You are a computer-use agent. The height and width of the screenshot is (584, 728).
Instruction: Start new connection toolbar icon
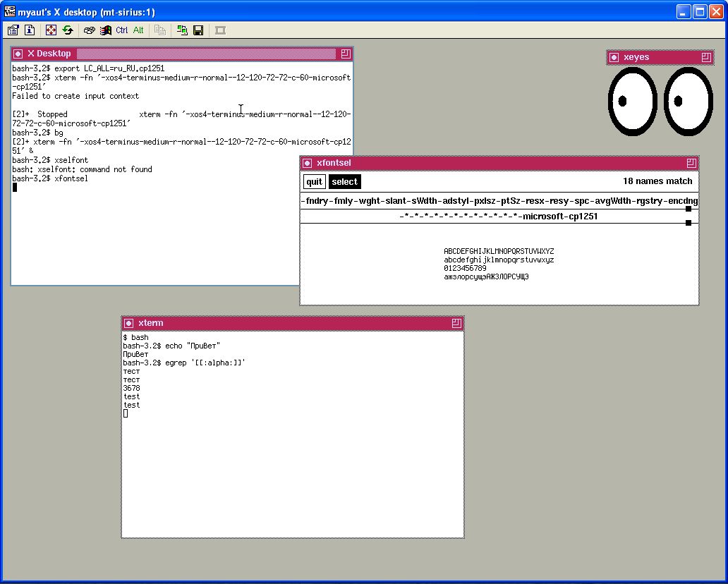click(x=182, y=30)
